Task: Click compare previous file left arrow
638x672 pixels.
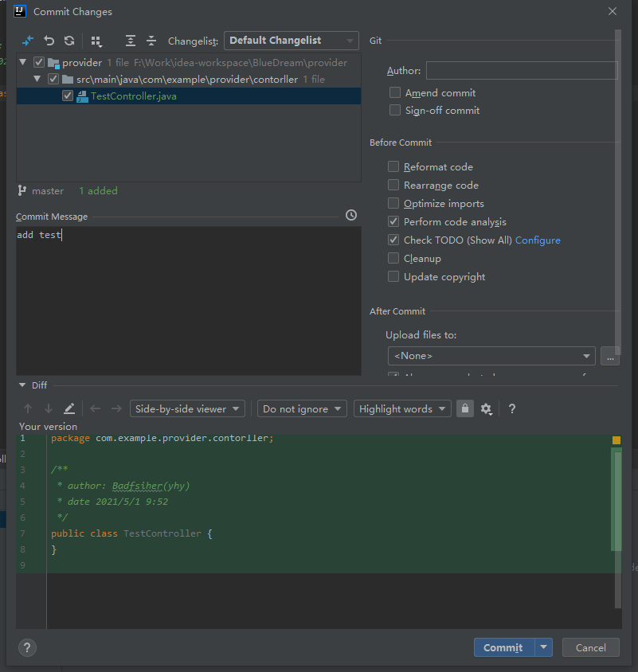Action: (96, 409)
